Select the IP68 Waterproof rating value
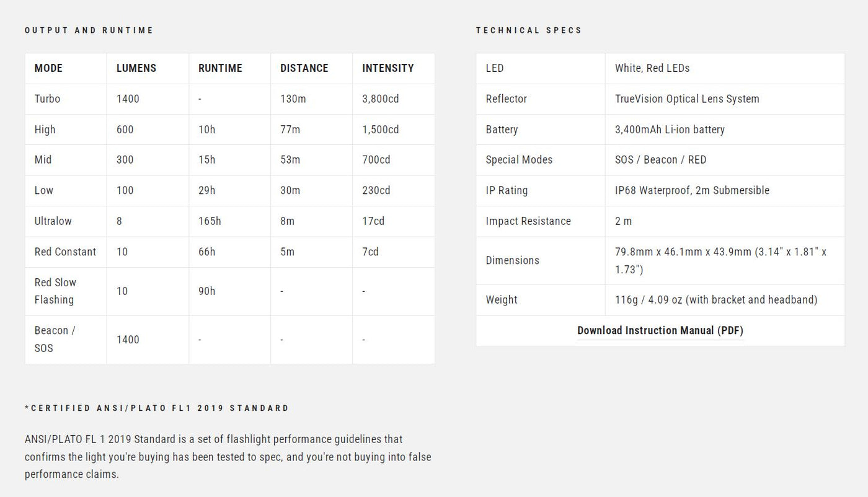Viewport: 868px width, 497px height. (692, 190)
